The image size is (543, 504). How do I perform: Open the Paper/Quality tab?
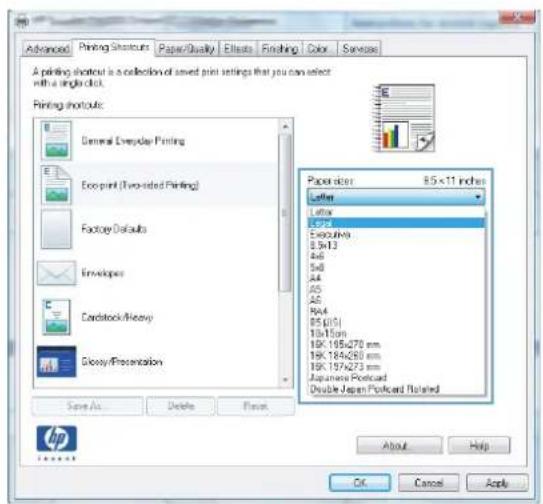187,49
